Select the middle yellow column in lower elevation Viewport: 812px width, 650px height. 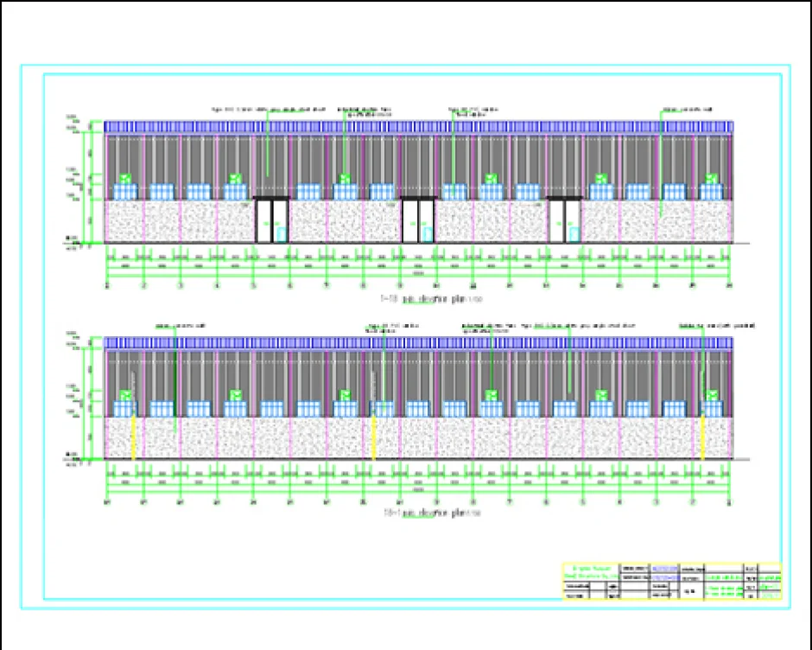tap(373, 437)
